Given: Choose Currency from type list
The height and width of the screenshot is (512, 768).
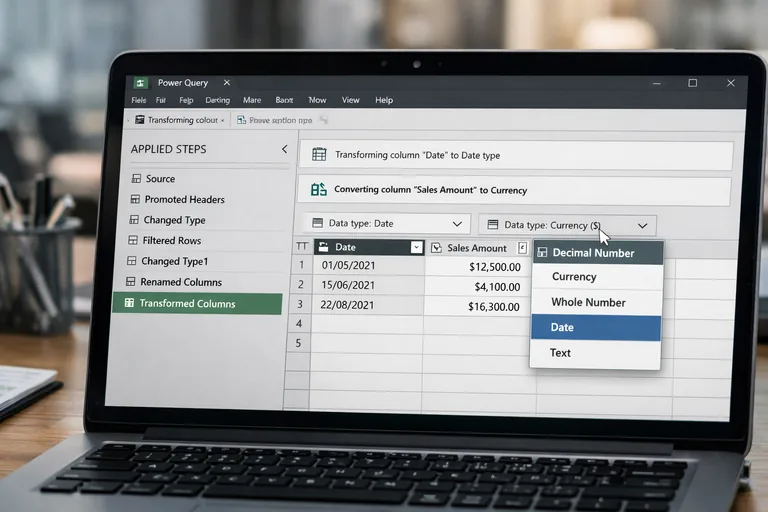Looking at the screenshot, I should click(597, 277).
